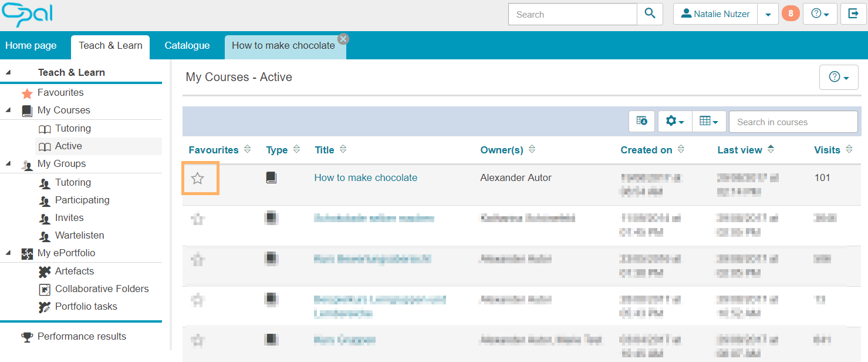Open Performance results with trophy icon

click(82, 336)
